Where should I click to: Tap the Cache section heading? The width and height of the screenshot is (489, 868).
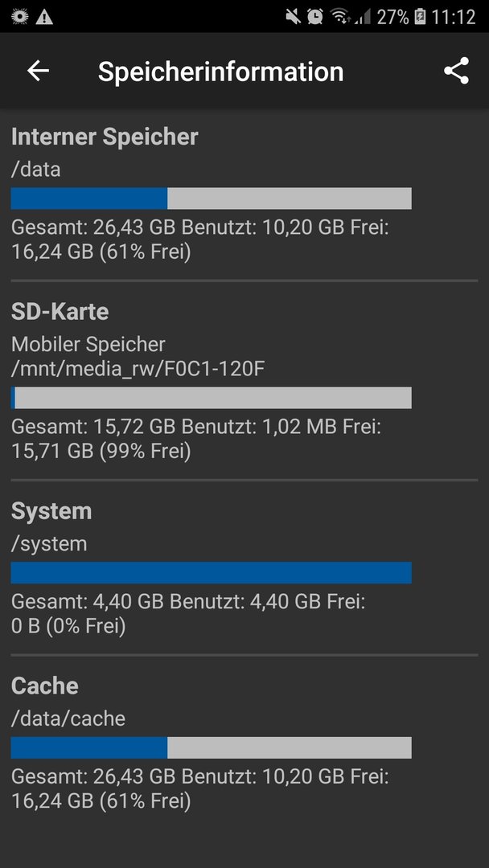45,686
